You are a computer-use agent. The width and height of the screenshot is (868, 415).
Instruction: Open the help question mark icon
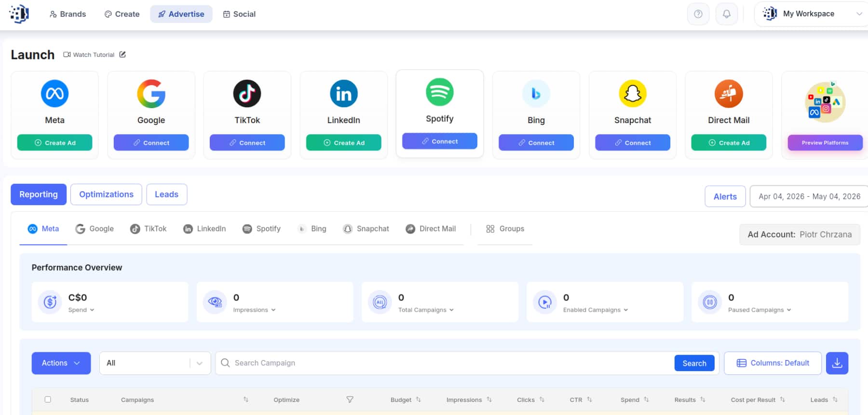point(698,14)
